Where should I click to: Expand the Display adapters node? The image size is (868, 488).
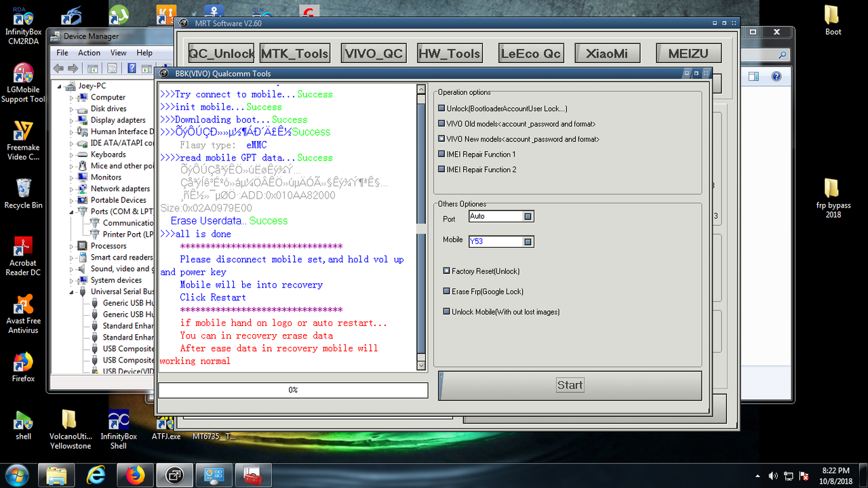tap(72, 121)
